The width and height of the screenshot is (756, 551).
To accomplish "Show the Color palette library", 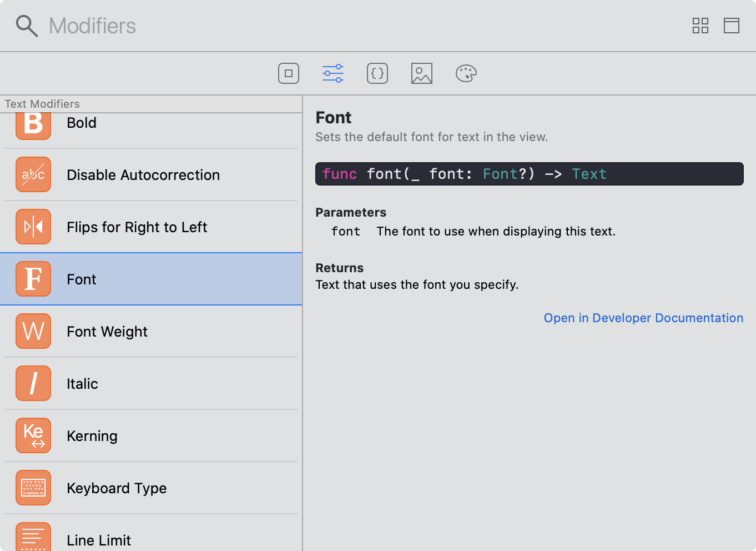I will [466, 73].
